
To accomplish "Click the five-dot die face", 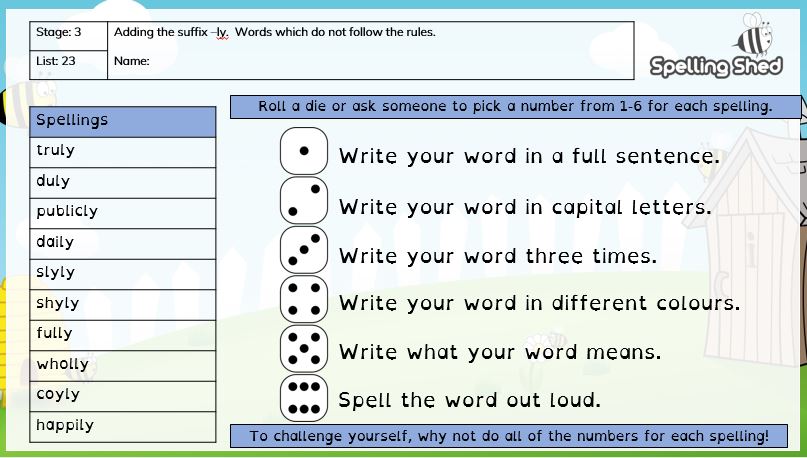I will 304,348.
